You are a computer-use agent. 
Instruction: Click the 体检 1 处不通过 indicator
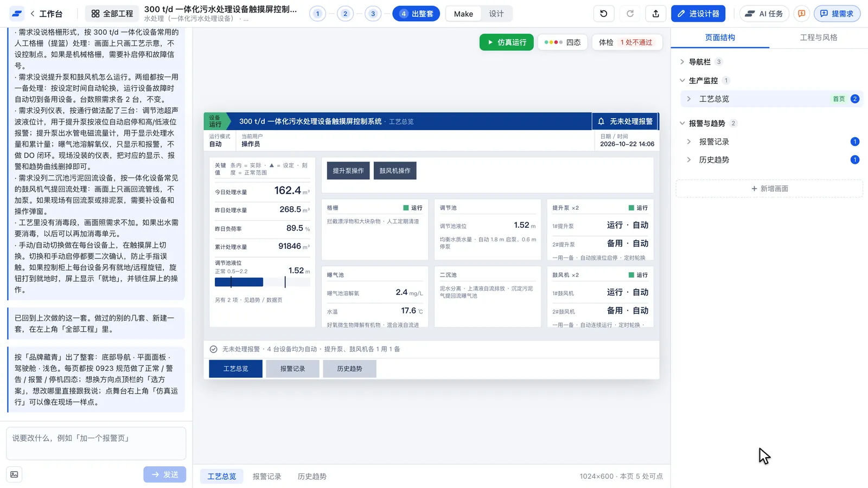pyautogui.click(x=626, y=42)
